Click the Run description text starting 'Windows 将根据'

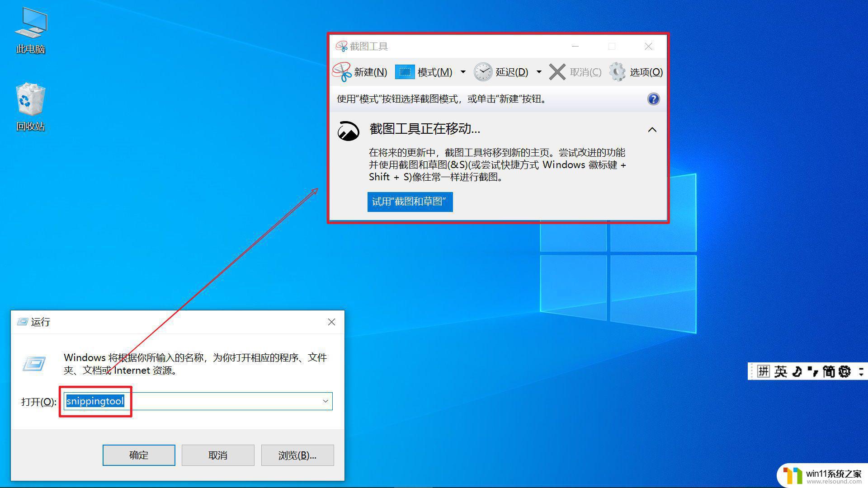[x=195, y=364]
